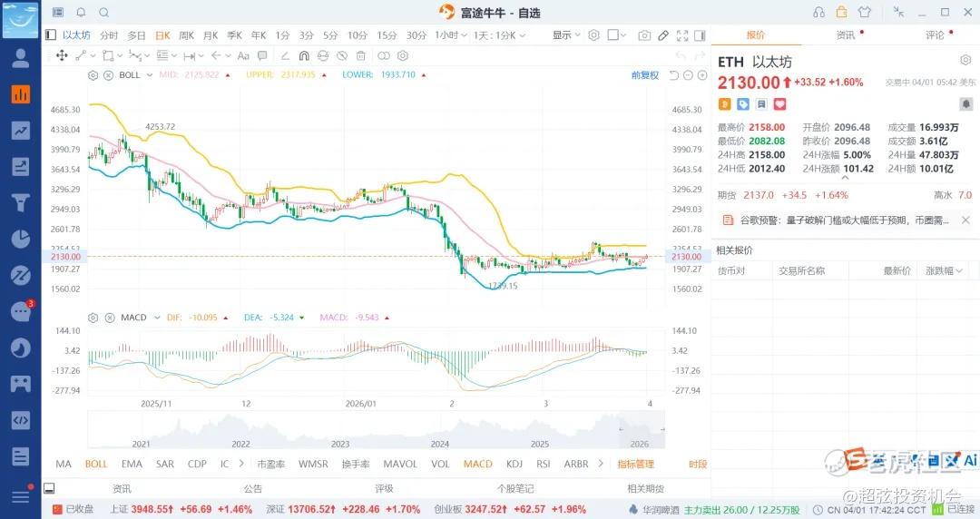Toggle the 时段 session option
This screenshot has width=980, height=519.
point(697,464)
